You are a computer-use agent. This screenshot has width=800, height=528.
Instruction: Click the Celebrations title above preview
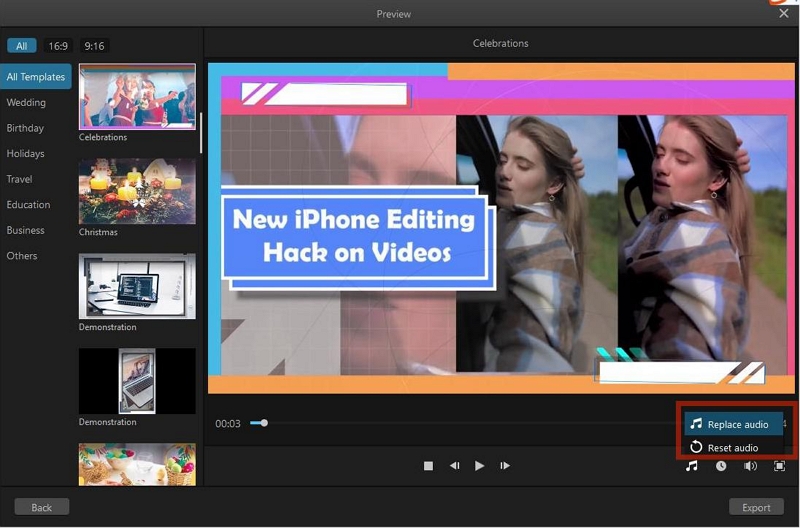pos(501,43)
